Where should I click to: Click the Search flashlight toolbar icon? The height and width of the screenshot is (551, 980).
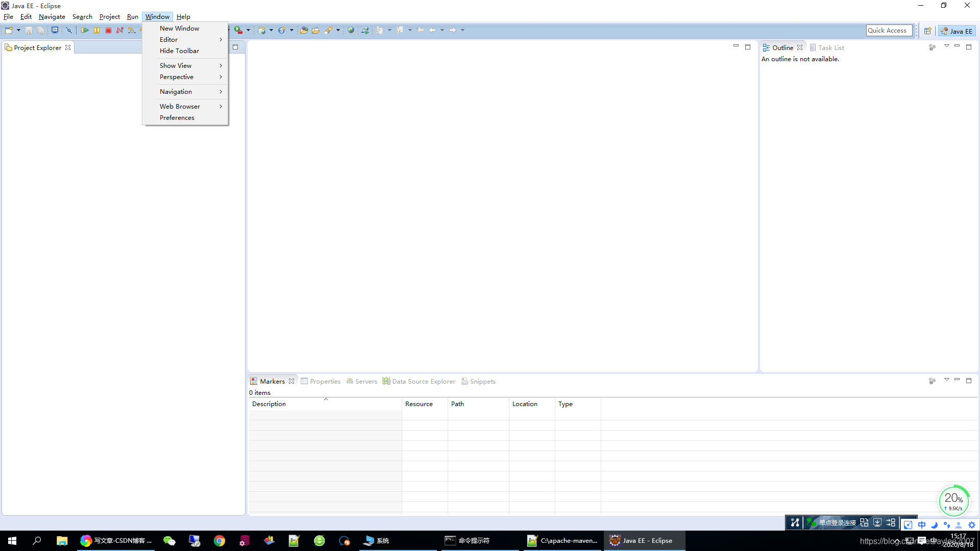pyautogui.click(x=328, y=31)
